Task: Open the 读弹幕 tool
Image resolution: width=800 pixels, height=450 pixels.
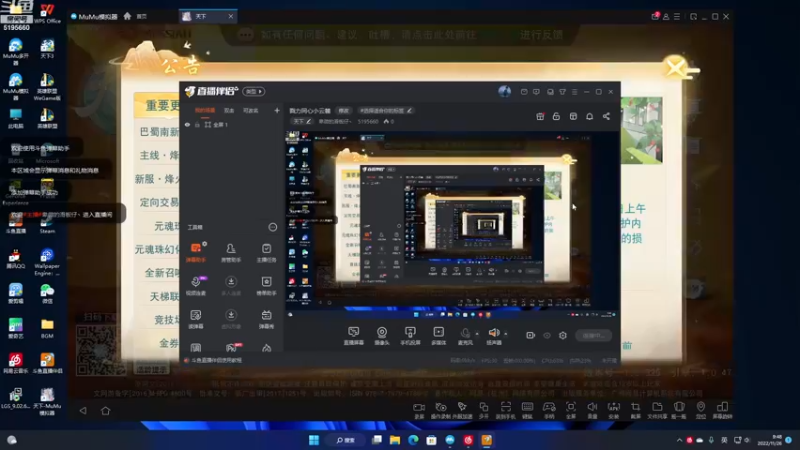Action: point(196,319)
